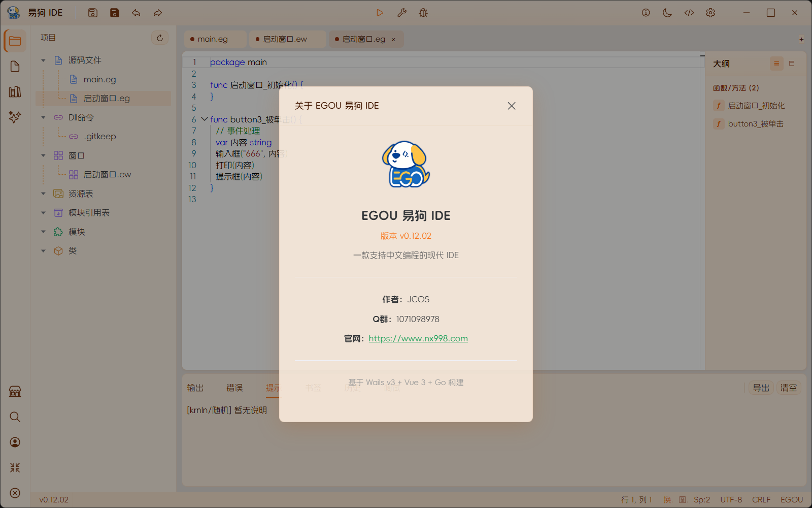Screen dimensions: 812x508
Task: Jump to 启动窗口_初始化 in the outline
Action: [x=755, y=106]
